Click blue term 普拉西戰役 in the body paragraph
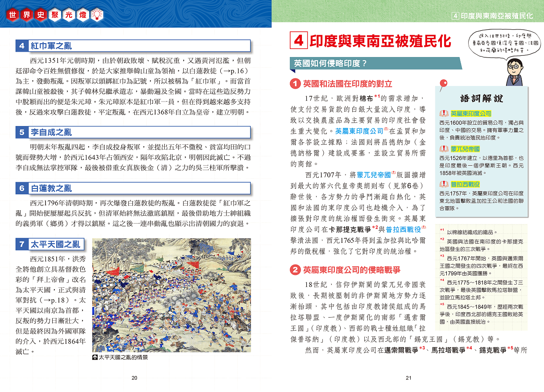The height and width of the screenshot is (392, 544). pyautogui.click(x=403, y=229)
